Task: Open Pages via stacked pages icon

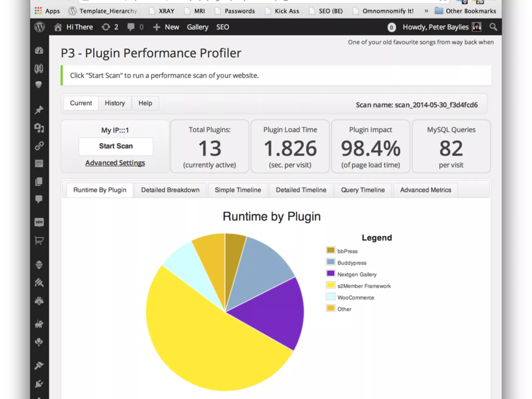Action: tap(39, 182)
